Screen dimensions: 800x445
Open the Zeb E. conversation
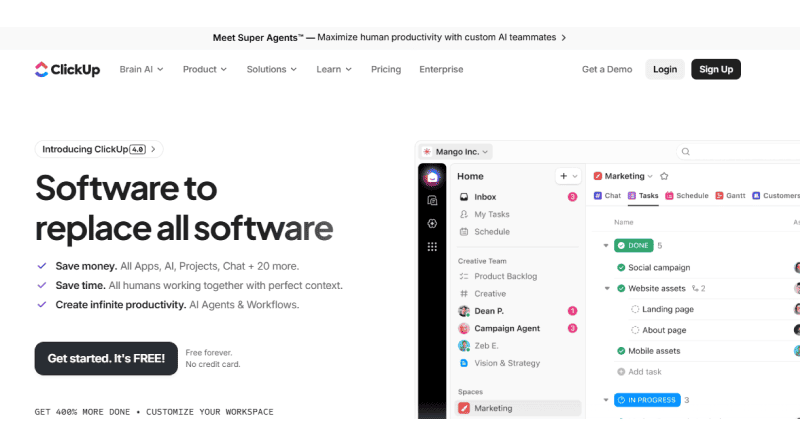tap(518, 345)
